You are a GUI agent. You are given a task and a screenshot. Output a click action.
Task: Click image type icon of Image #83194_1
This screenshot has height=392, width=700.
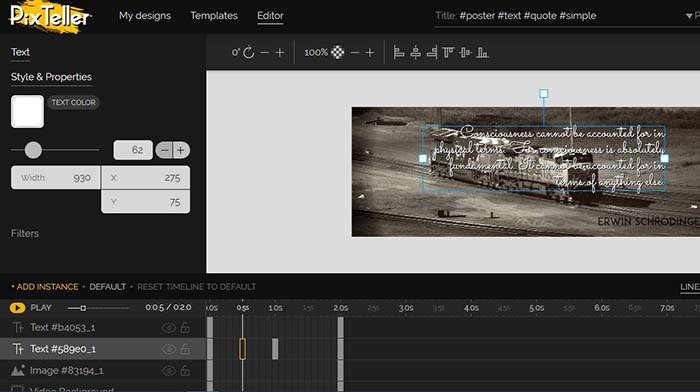point(18,371)
